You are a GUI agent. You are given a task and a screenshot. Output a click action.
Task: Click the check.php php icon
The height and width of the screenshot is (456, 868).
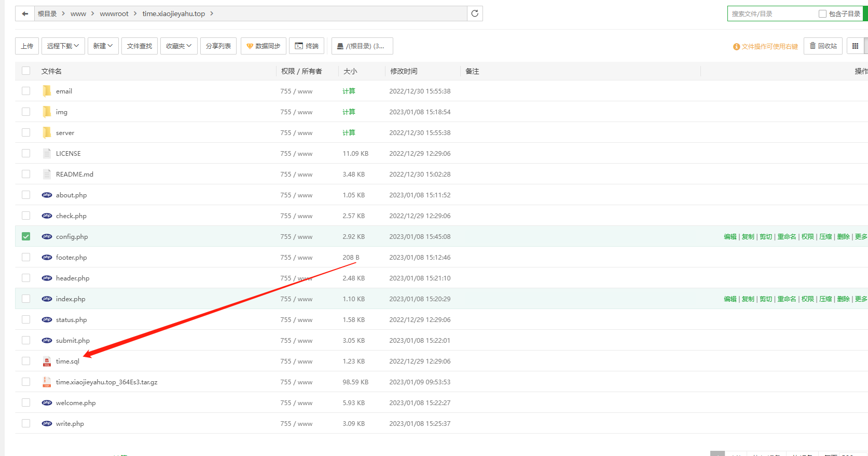tap(47, 216)
